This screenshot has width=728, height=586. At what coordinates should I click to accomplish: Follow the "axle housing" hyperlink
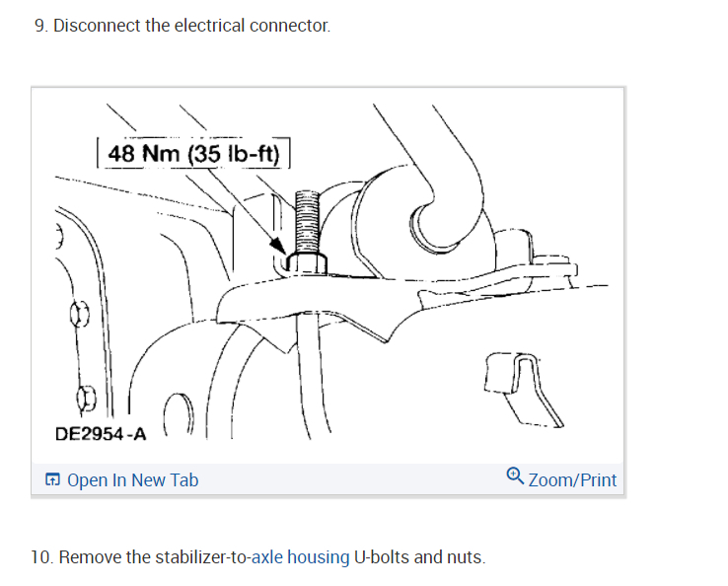click(x=300, y=557)
